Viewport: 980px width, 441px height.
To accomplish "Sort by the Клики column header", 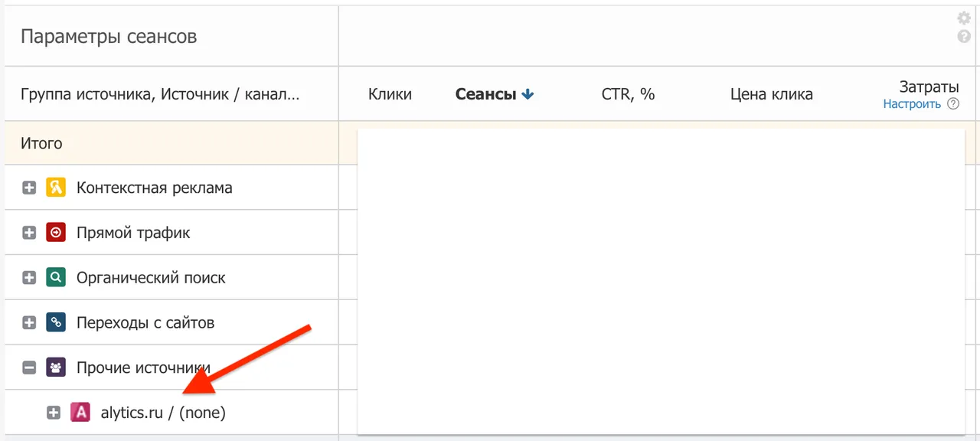I will tap(390, 94).
